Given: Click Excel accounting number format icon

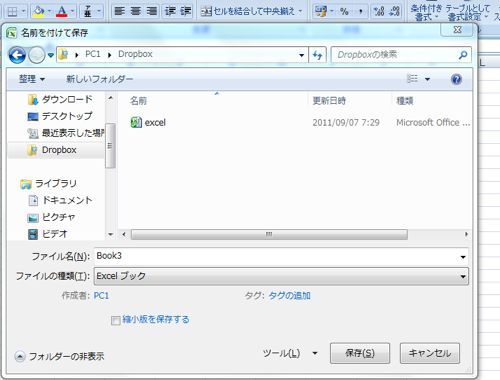Looking at the screenshot, I should pyautogui.click(x=321, y=12).
